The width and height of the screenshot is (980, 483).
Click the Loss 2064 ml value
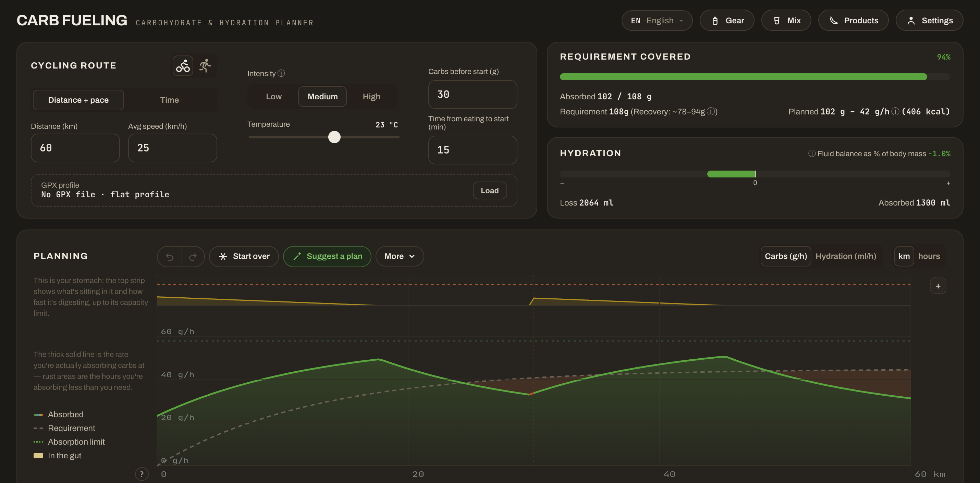click(x=587, y=203)
